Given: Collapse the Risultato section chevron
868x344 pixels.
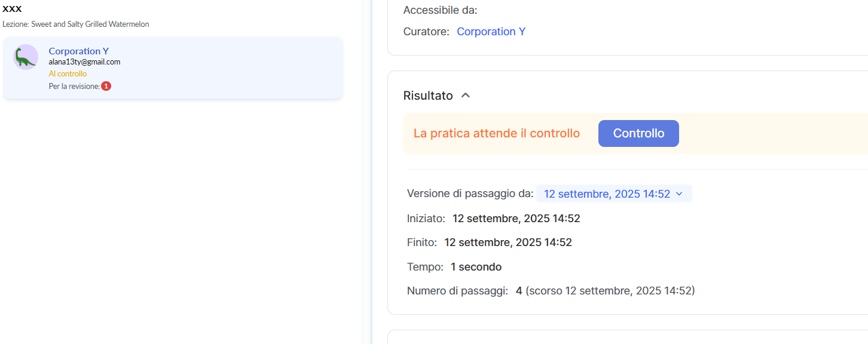Looking at the screenshot, I should (466, 96).
